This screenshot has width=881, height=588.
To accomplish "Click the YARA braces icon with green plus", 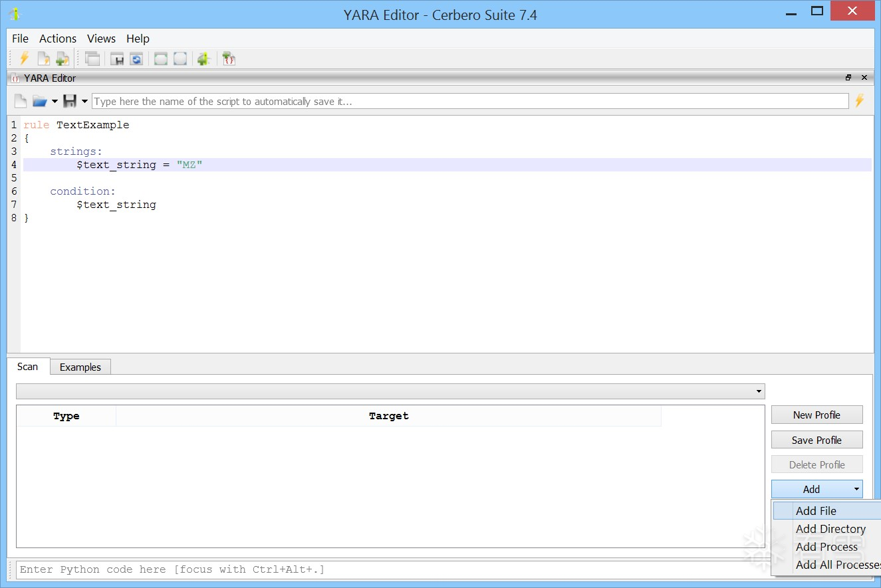I will (229, 58).
